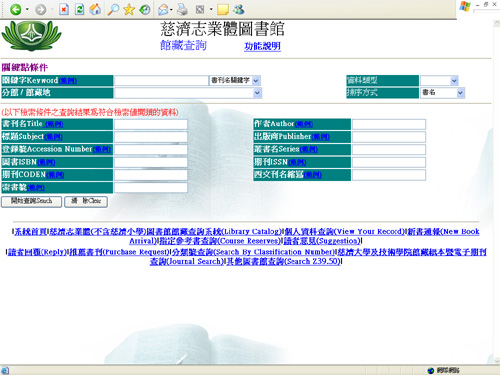Click the call number input field
Screen dimensions: 500x375
tap(151, 187)
